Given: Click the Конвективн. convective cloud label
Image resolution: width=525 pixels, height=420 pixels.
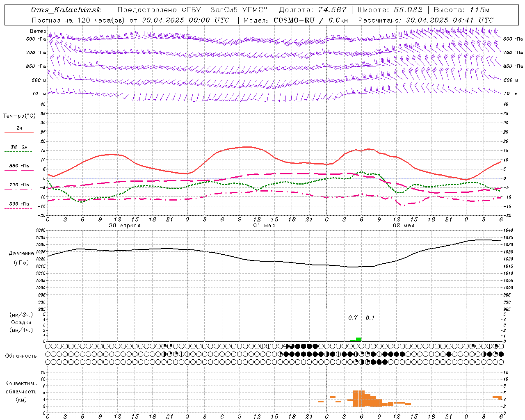Looking at the screenshot, I should [x=21, y=383].
